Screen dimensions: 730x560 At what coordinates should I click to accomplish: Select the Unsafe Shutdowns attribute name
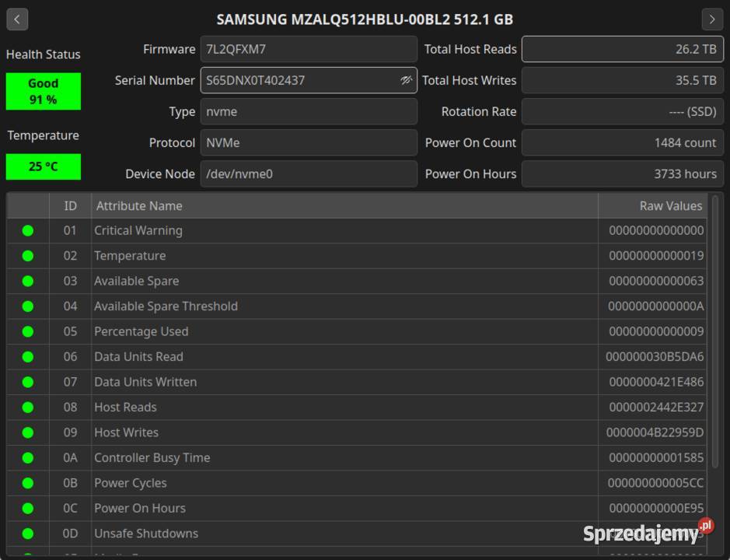[146, 534]
